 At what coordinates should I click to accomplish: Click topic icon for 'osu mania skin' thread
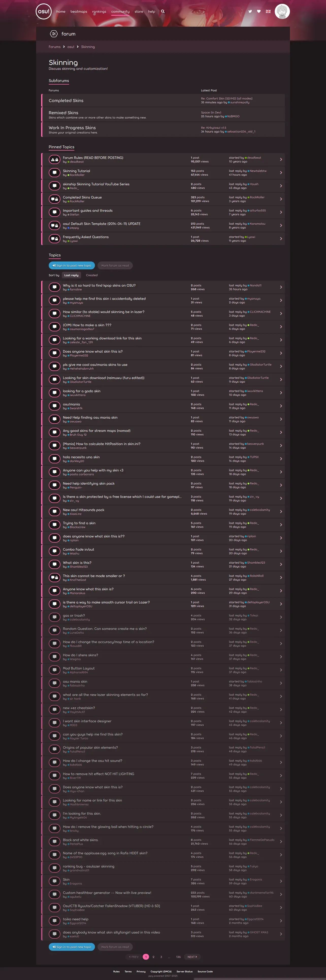(x=55, y=683)
